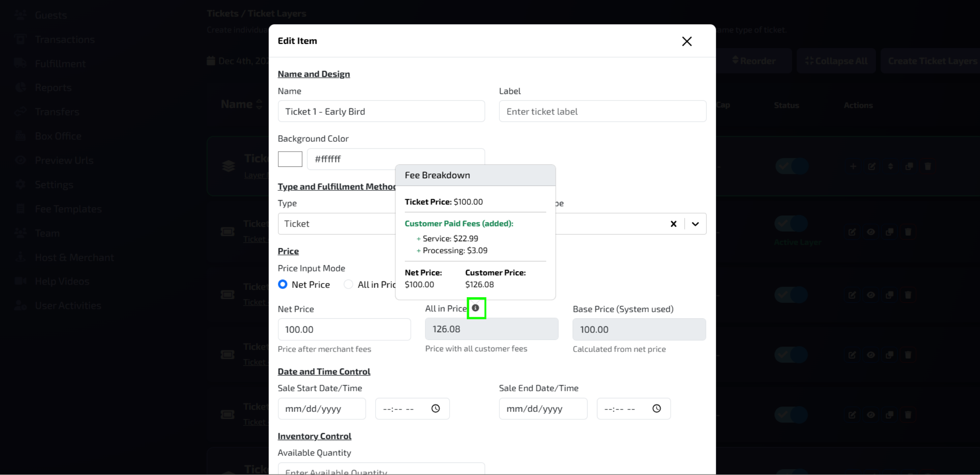Open Guests in the sidebar

pos(51,15)
